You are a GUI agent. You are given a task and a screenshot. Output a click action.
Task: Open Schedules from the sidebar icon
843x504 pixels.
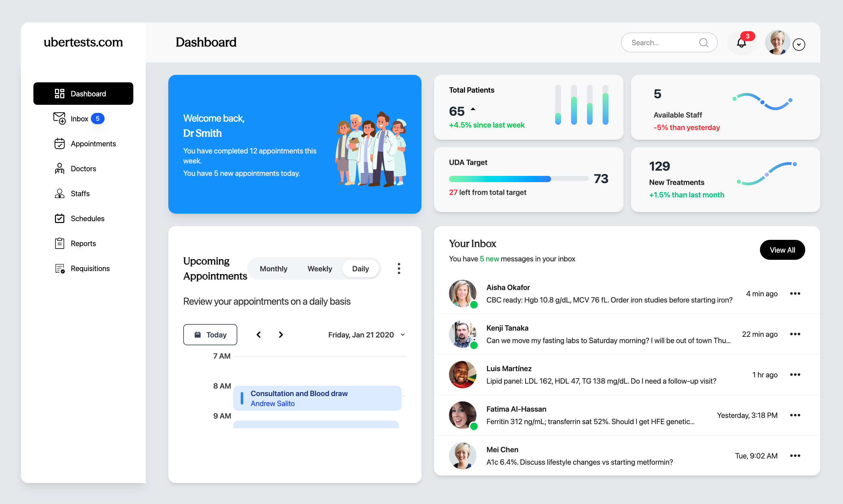pyautogui.click(x=60, y=218)
